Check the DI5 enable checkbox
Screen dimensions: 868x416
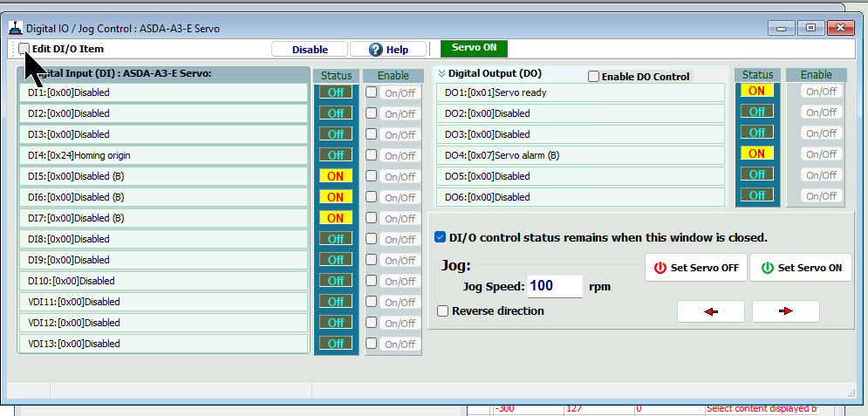pyautogui.click(x=371, y=176)
